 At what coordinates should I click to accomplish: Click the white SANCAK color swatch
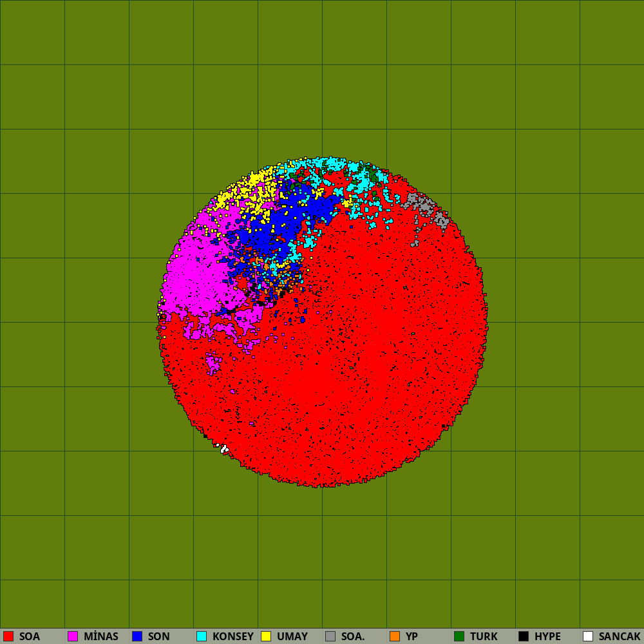point(588,636)
